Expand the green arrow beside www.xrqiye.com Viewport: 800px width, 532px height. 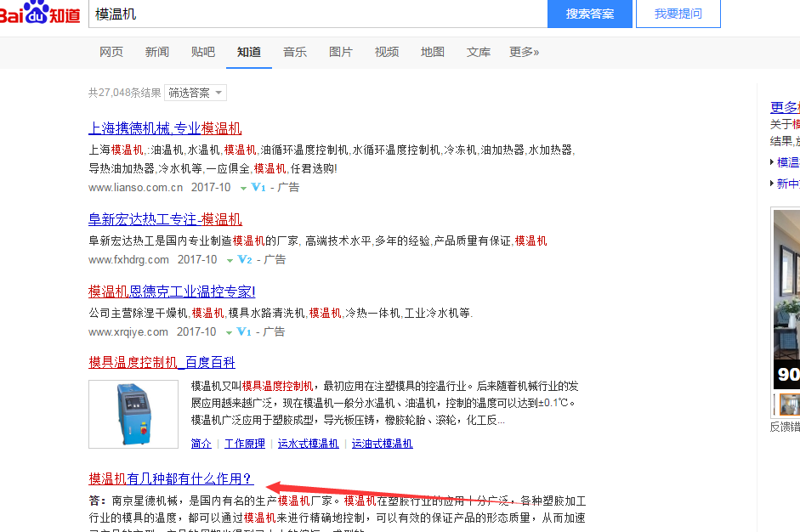(229, 333)
